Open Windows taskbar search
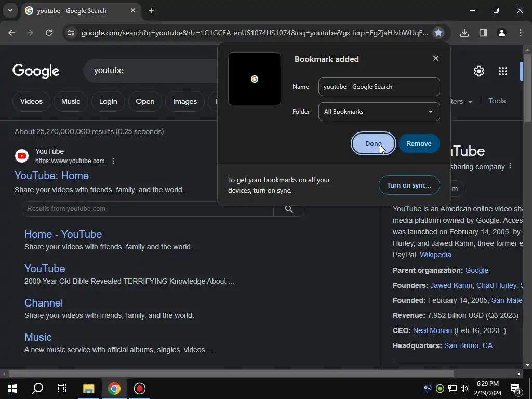The image size is (532, 399). click(x=37, y=388)
